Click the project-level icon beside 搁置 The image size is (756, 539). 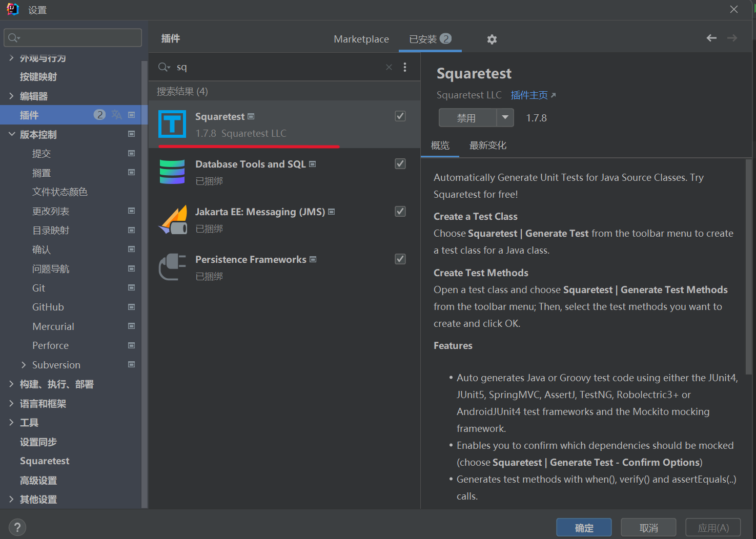pos(132,172)
